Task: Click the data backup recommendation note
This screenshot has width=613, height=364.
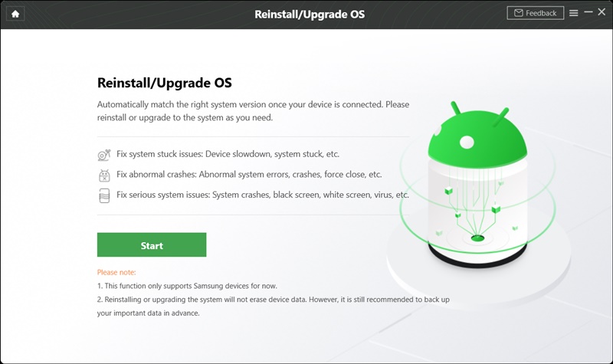Action: (274, 306)
